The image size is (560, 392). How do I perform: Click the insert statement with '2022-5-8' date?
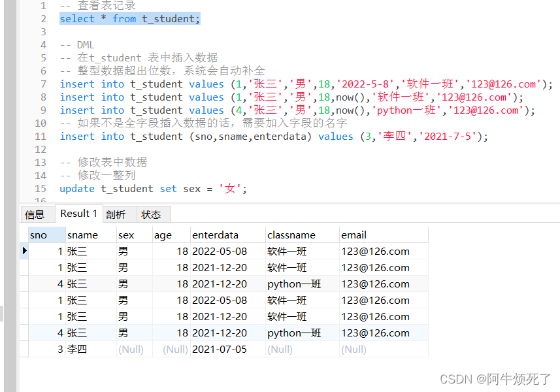306,84
